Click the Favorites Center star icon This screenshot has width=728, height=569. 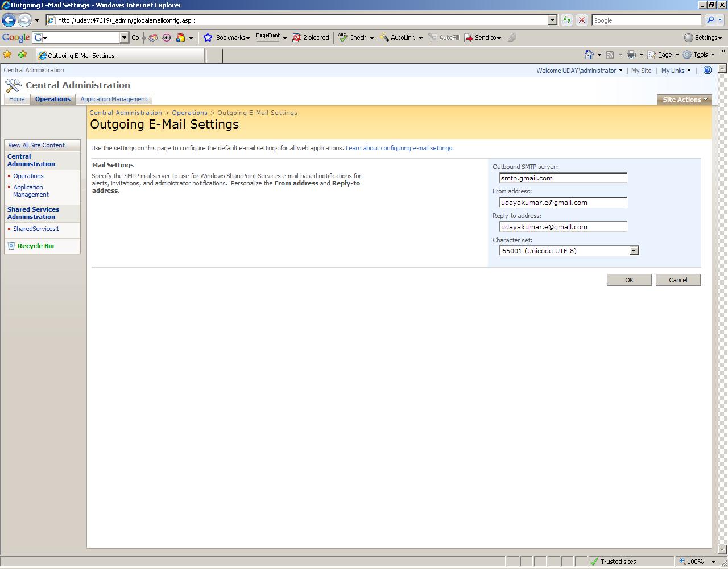pyautogui.click(x=7, y=55)
